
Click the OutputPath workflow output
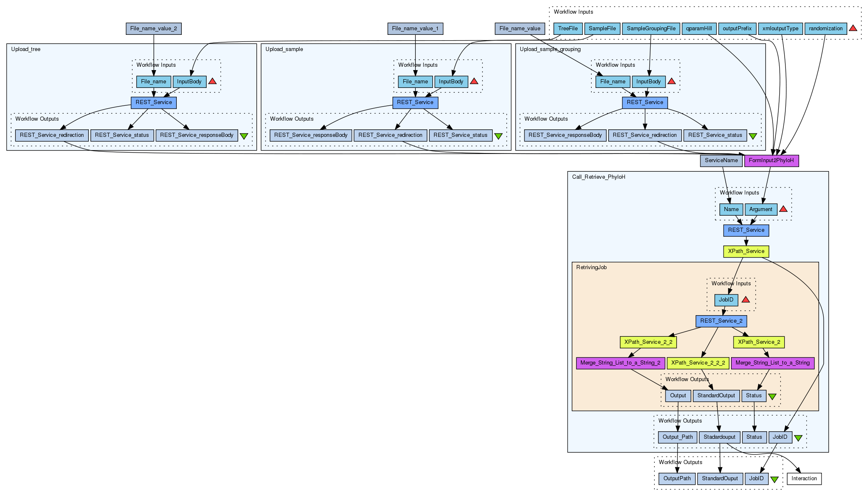[x=677, y=479]
